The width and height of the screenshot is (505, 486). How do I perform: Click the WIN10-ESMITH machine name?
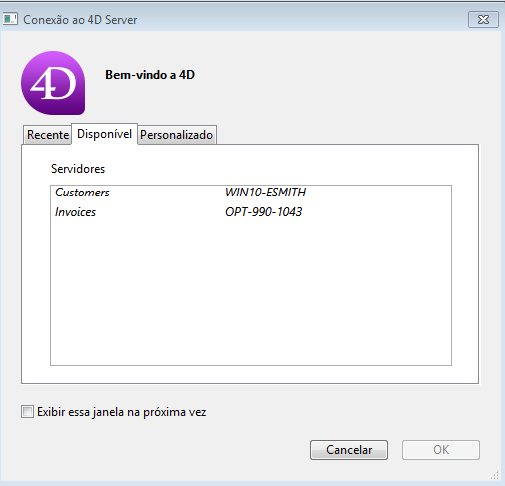265,192
